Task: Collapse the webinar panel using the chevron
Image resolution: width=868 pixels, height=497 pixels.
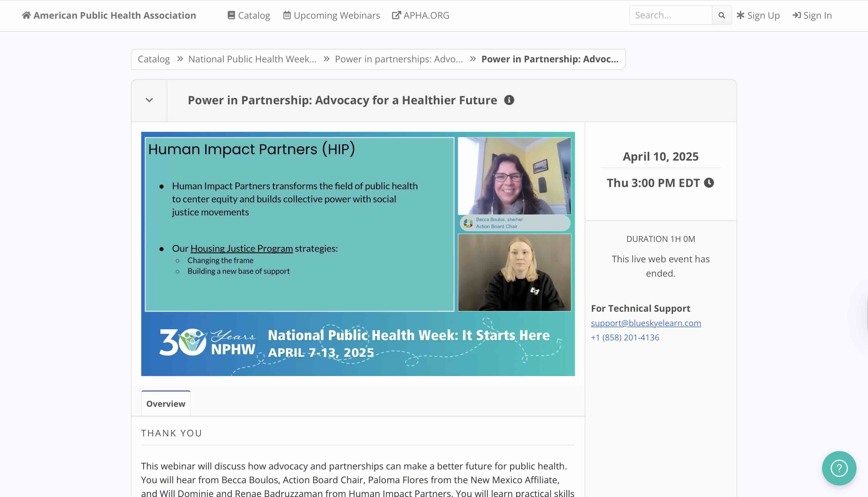Action: tap(149, 100)
